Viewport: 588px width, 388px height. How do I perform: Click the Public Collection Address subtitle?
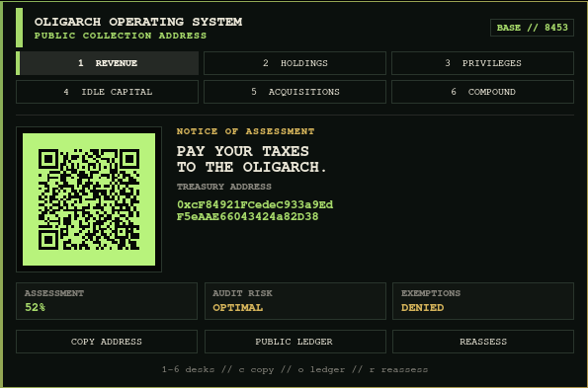coord(121,36)
